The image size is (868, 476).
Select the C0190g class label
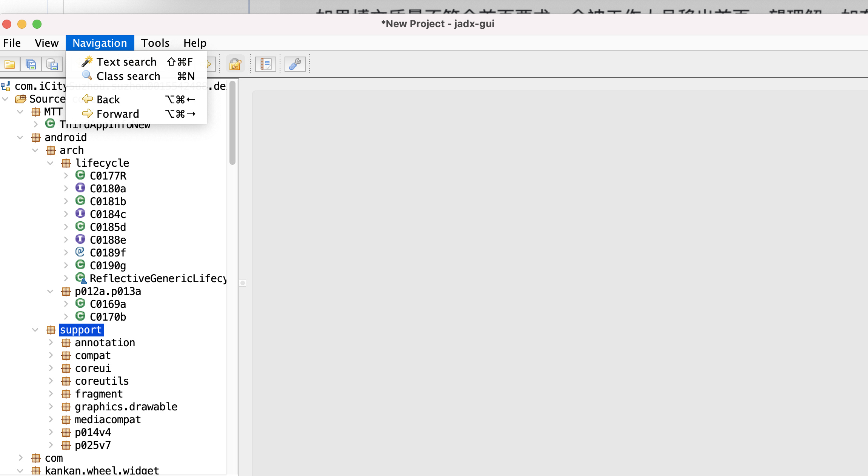(108, 266)
